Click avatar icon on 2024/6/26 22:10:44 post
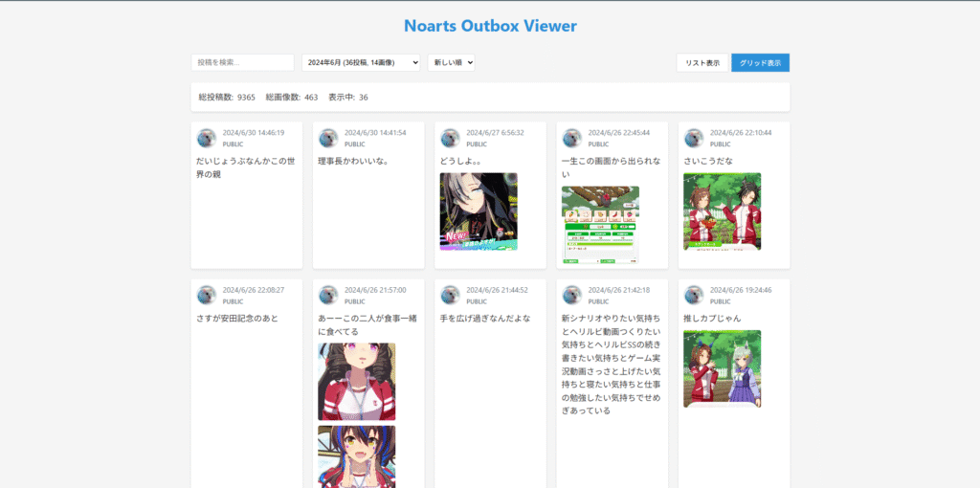The image size is (980, 488). [694, 138]
